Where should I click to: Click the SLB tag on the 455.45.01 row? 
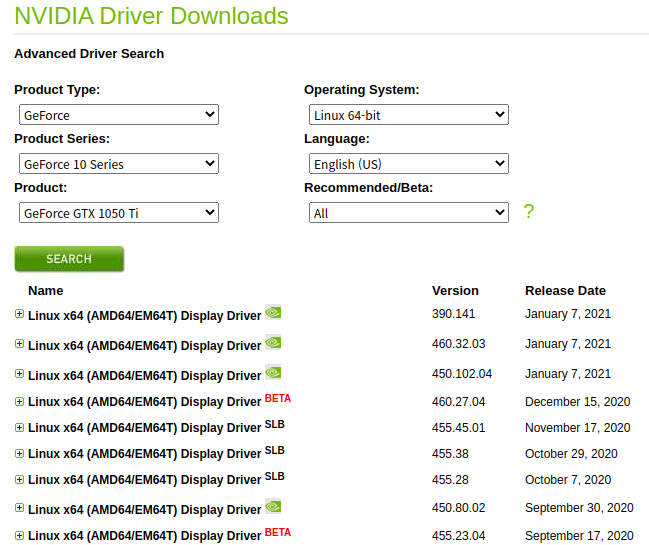(275, 424)
